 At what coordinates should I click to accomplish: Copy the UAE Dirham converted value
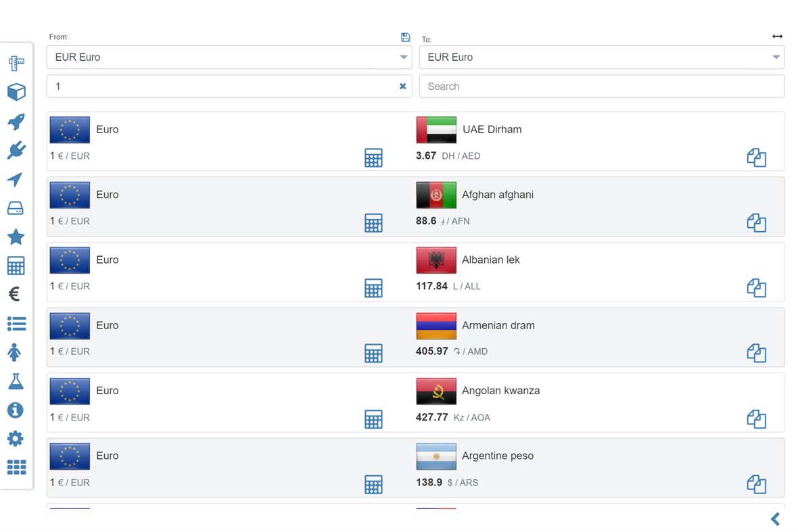[756, 158]
